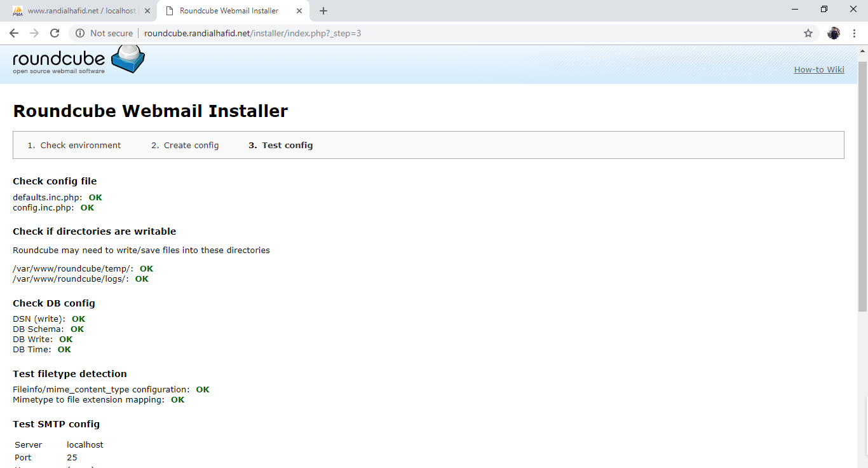This screenshot has height=468, width=868.
Task: Click Mimetype to file extension mapping
Action: [89, 400]
